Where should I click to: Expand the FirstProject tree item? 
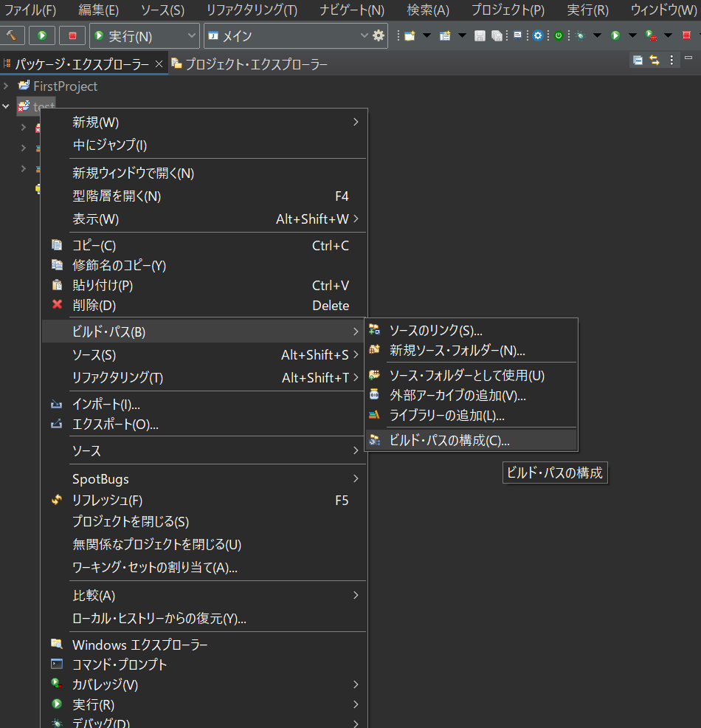tap(6, 86)
